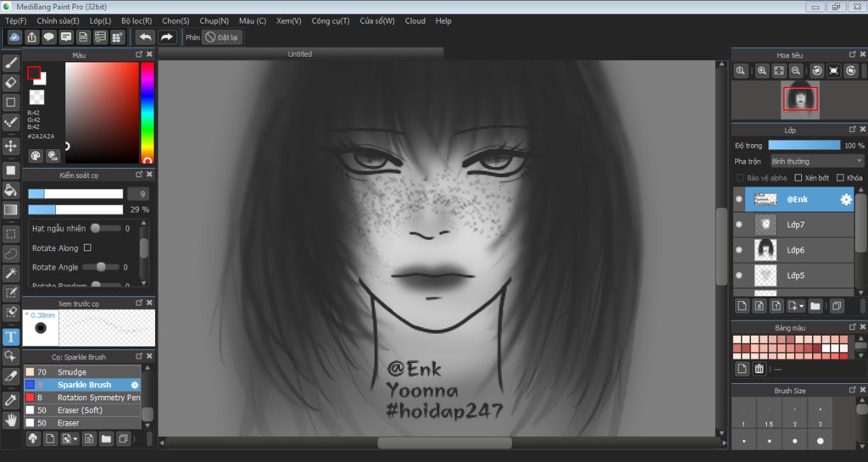Select the Smudge brush
The image size is (868, 462).
pos(82,372)
